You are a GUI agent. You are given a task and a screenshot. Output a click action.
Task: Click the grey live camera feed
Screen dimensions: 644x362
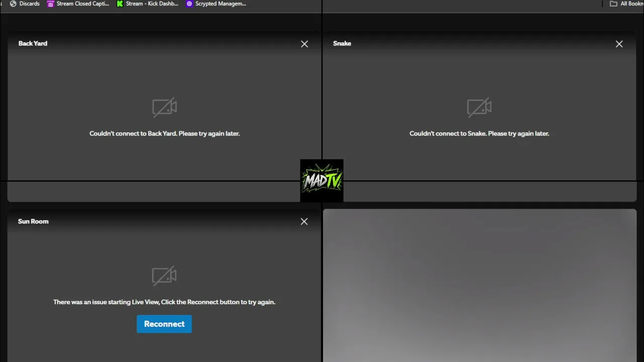pos(479,286)
